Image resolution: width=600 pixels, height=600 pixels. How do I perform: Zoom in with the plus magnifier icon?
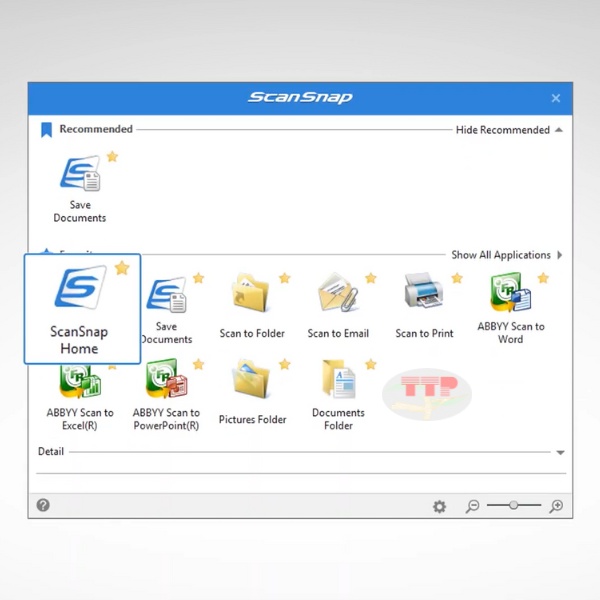coord(556,506)
